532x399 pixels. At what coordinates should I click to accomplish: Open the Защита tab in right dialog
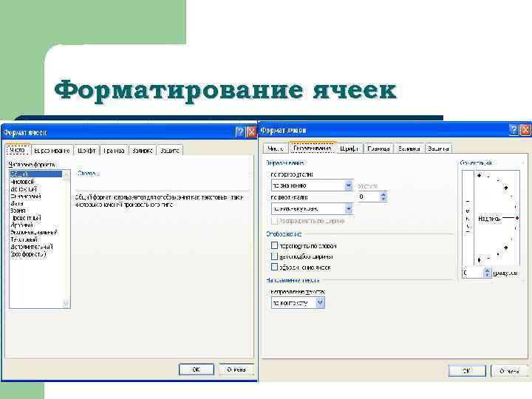[438, 149]
